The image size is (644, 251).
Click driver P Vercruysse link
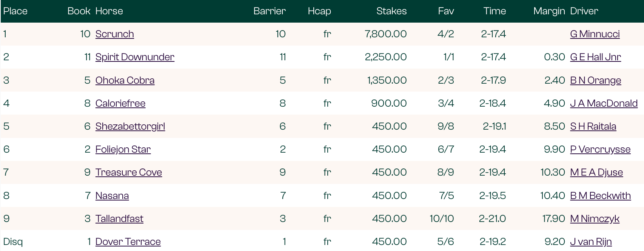(600, 149)
